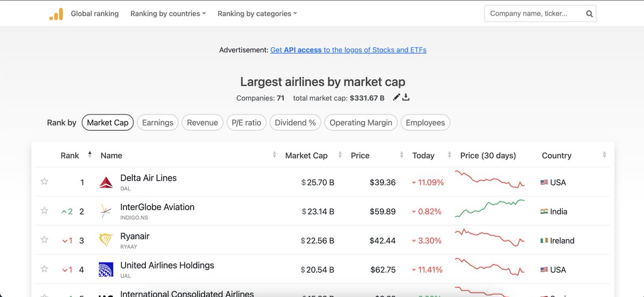
Task: Select the Earnings rank-by tab
Action: (x=158, y=122)
